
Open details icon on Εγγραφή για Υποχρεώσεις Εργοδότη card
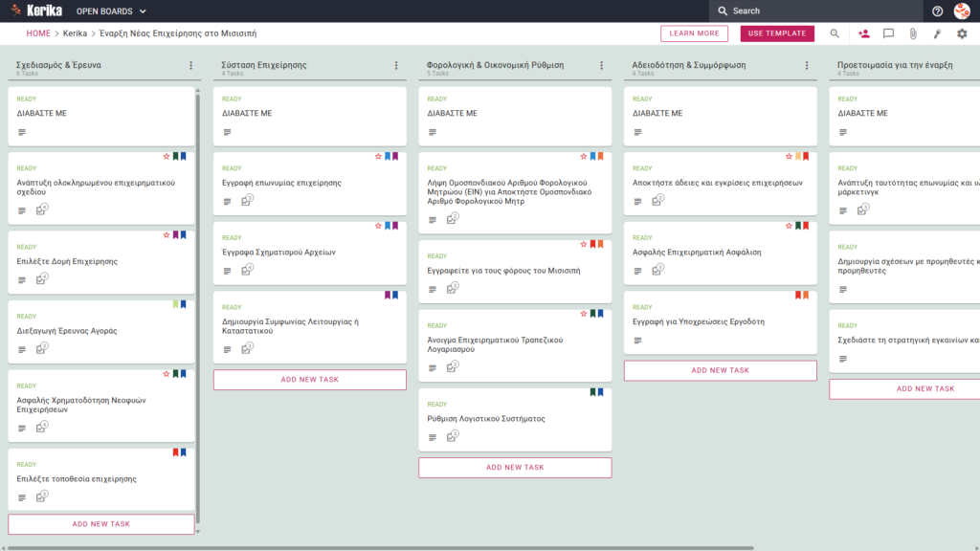coord(637,341)
